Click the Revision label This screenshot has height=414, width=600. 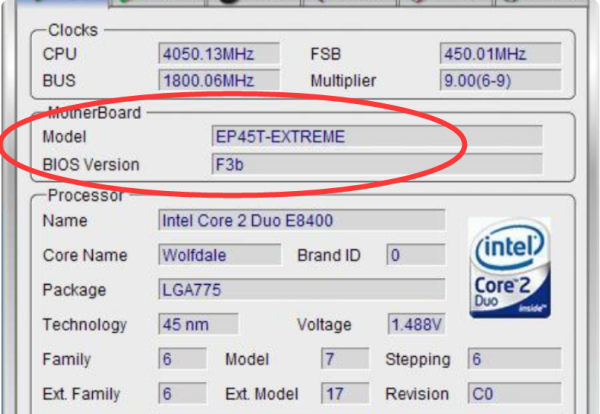point(417,394)
